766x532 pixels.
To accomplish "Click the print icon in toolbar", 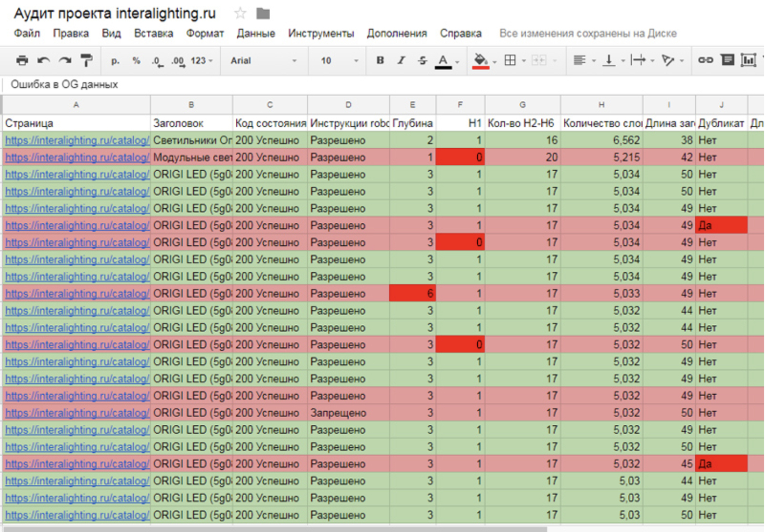I will coord(22,61).
